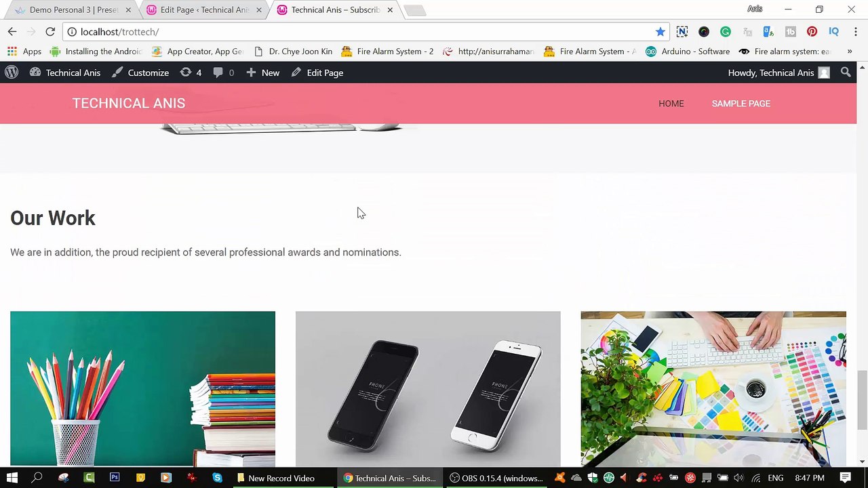The width and height of the screenshot is (868, 488).
Task: Click the Grammarly extension icon
Action: pos(726,32)
